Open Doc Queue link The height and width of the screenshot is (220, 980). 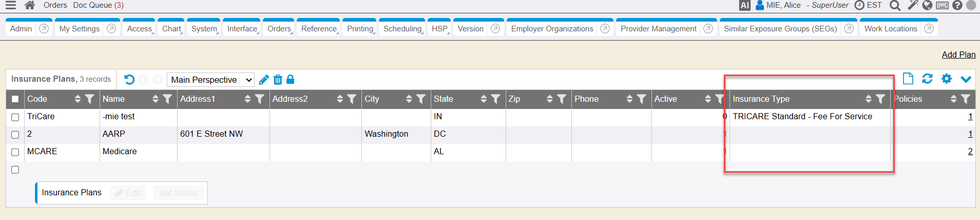point(98,5)
